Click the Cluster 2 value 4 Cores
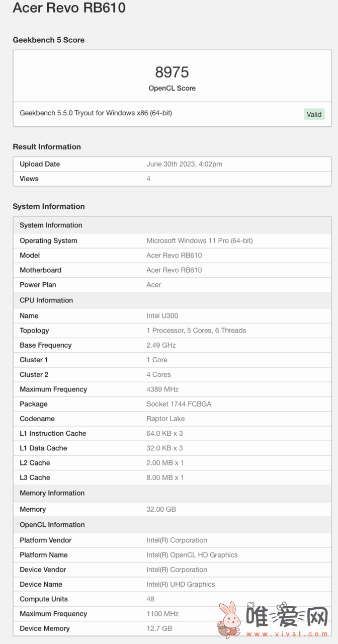The height and width of the screenshot is (644, 338). point(158,374)
